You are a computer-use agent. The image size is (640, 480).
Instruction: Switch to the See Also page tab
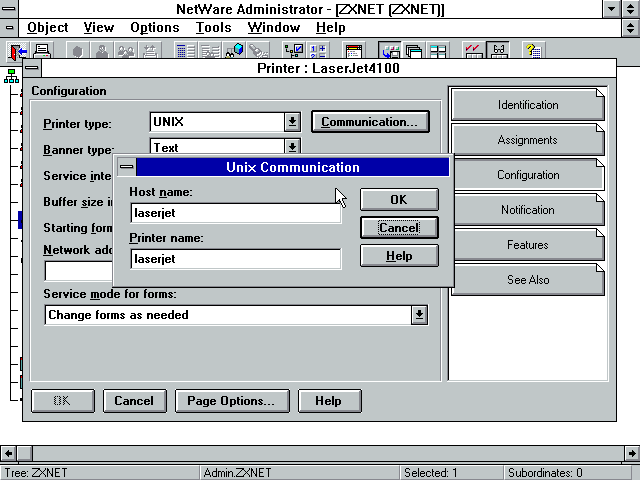pyautogui.click(x=528, y=280)
